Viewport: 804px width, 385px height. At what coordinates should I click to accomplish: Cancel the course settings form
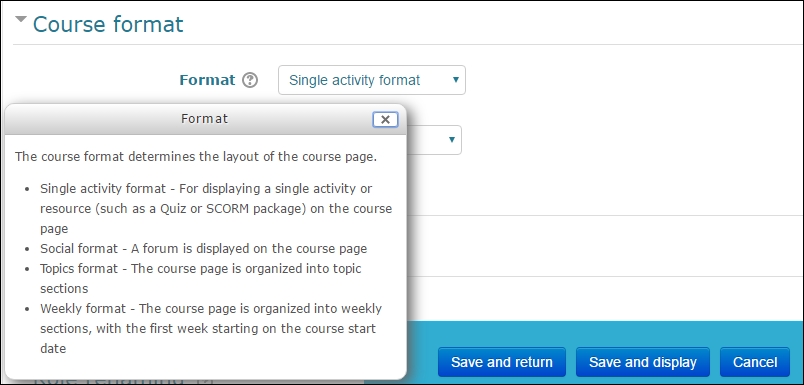[x=755, y=362]
